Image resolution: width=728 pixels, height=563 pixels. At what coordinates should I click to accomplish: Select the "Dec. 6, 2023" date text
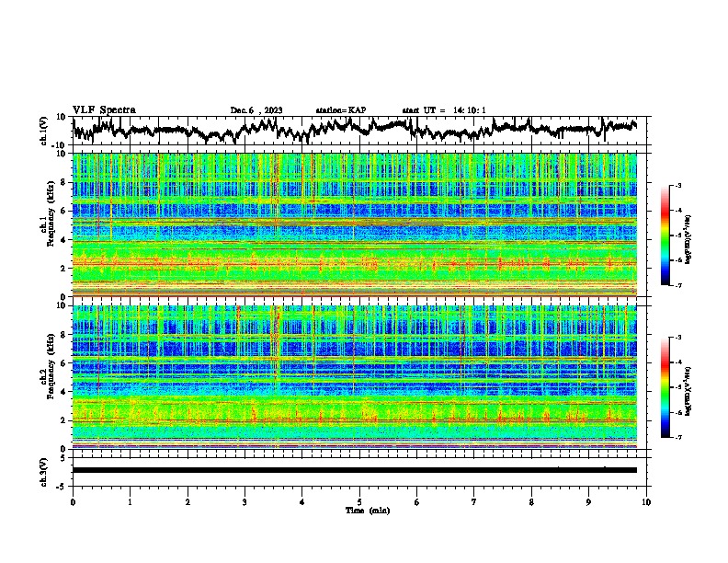click(x=256, y=110)
